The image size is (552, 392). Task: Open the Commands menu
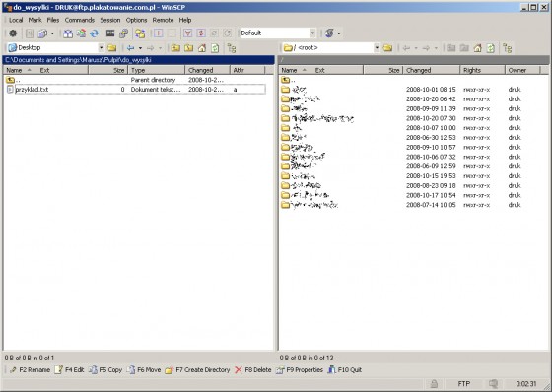tap(80, 20)
